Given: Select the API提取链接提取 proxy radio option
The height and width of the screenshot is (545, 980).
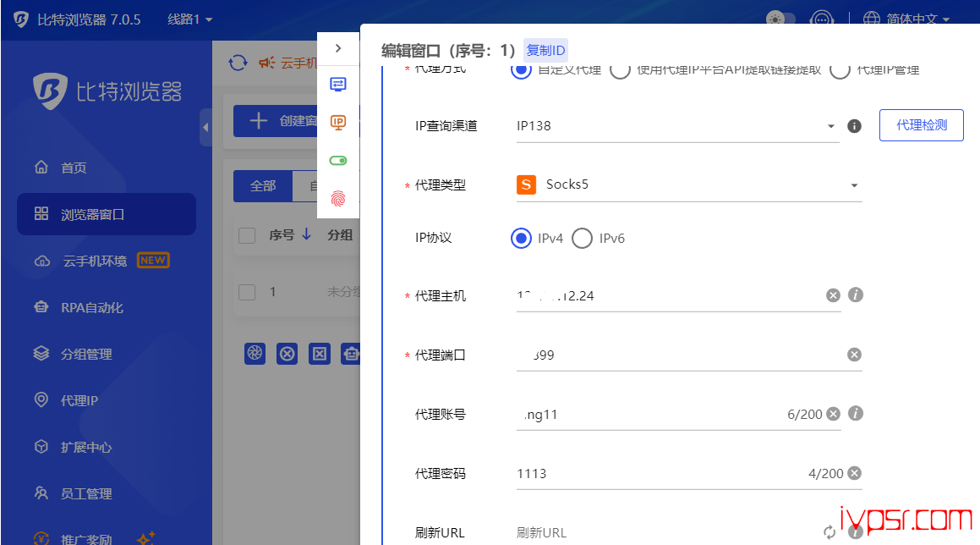Looking at the screenshot, I should pyautogui.click(x=620, y=69).
